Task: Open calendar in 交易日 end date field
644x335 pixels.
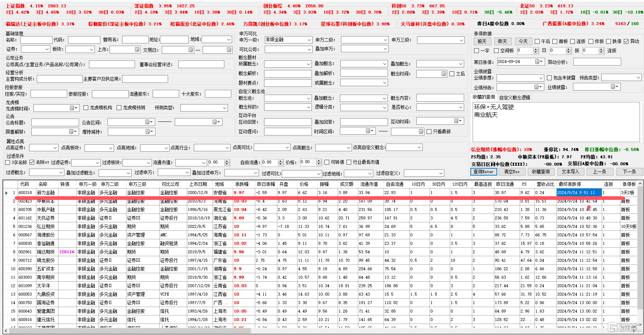Action: (x=229, y=50)
